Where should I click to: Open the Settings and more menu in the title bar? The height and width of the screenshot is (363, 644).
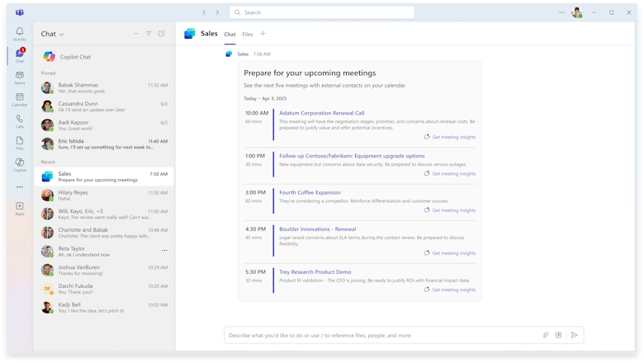coord(561,12)
